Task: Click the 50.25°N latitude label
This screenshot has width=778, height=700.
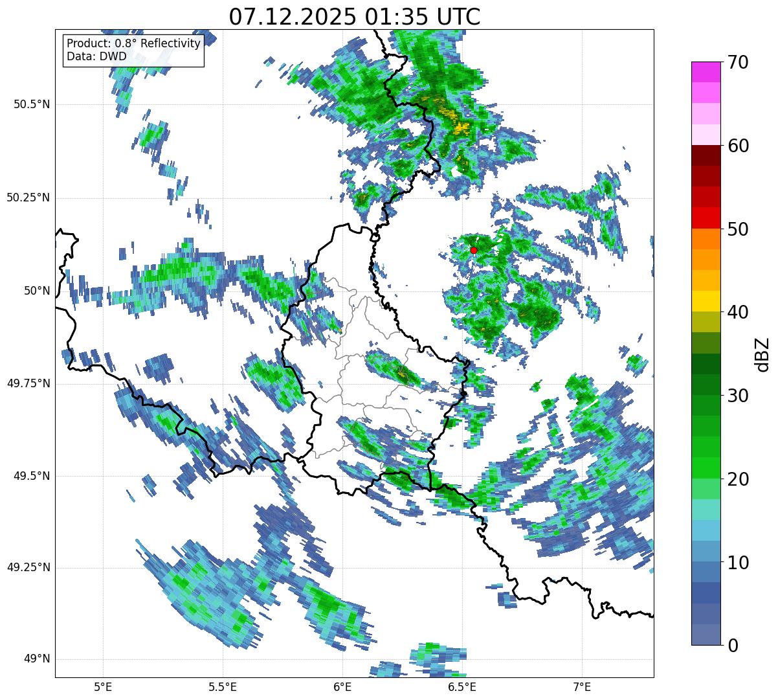Action: pos(28,198)
